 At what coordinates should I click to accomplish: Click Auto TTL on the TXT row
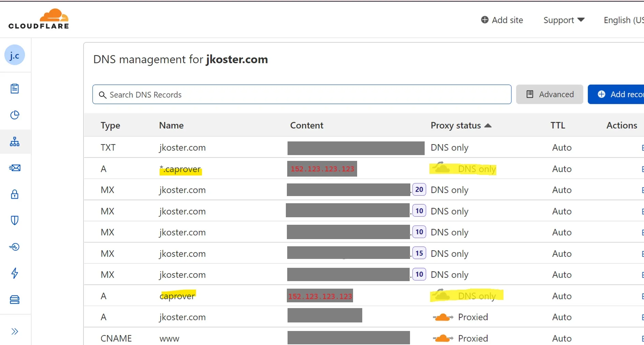coord(562,148)
